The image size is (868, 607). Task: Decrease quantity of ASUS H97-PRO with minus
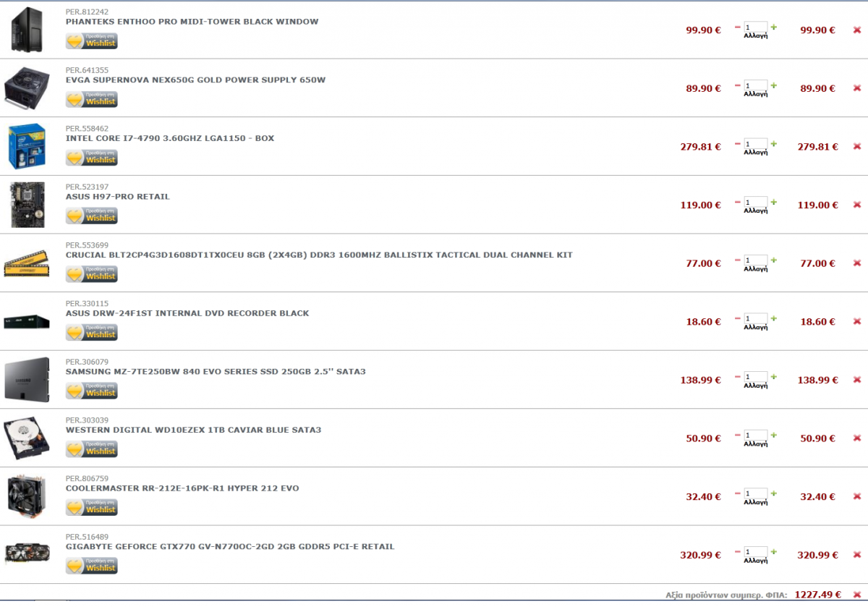(737, 202)
